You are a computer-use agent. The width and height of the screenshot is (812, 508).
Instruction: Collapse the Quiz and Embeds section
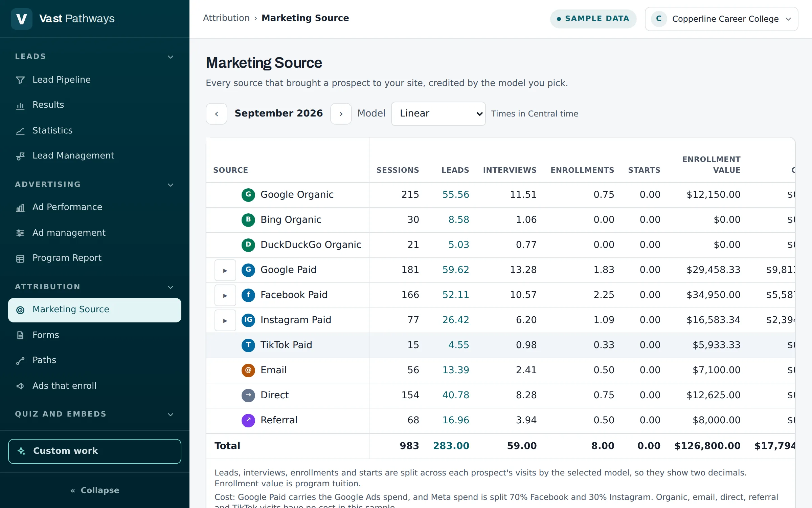pos(95,414)
